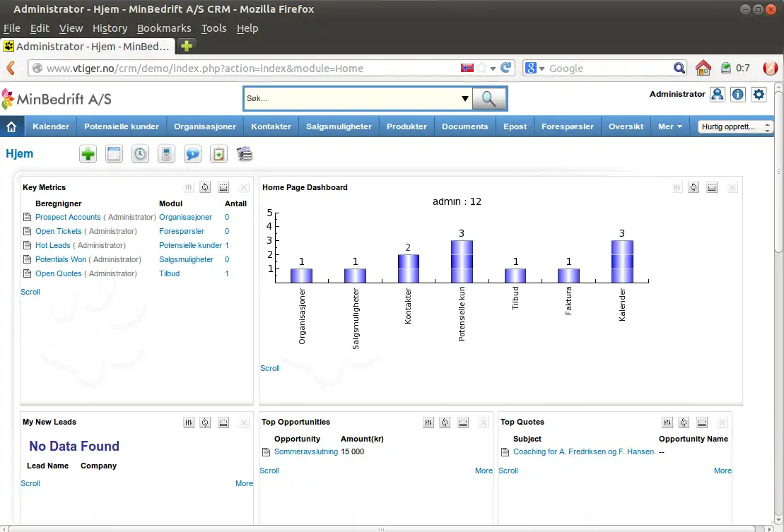Click the phone/PBX icon in Hjem toolbar
This screenshot has height=532, width=784.
[166, 154]
